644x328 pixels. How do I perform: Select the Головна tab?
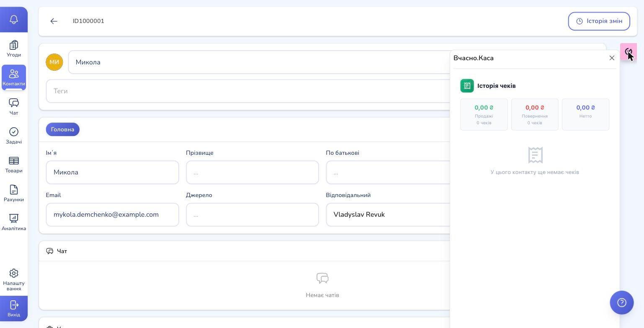point(62,129)
